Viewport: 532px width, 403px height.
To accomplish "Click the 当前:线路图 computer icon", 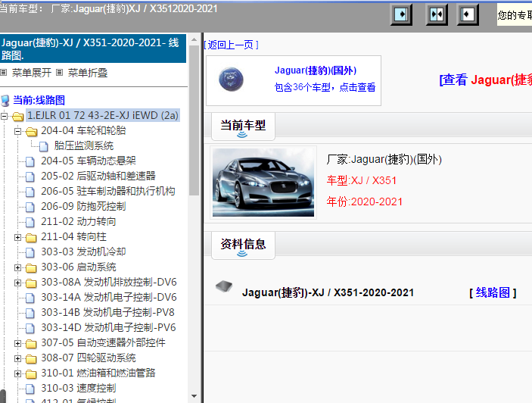I will 5,101.
